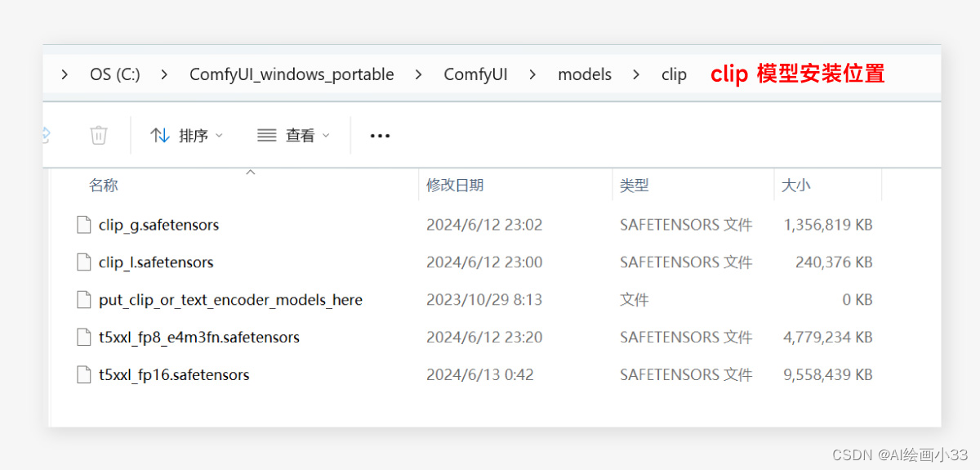Viewport: 980px width, 470px height.
Task: Click the view lines icon beside 查看
Action: (267, 136)
